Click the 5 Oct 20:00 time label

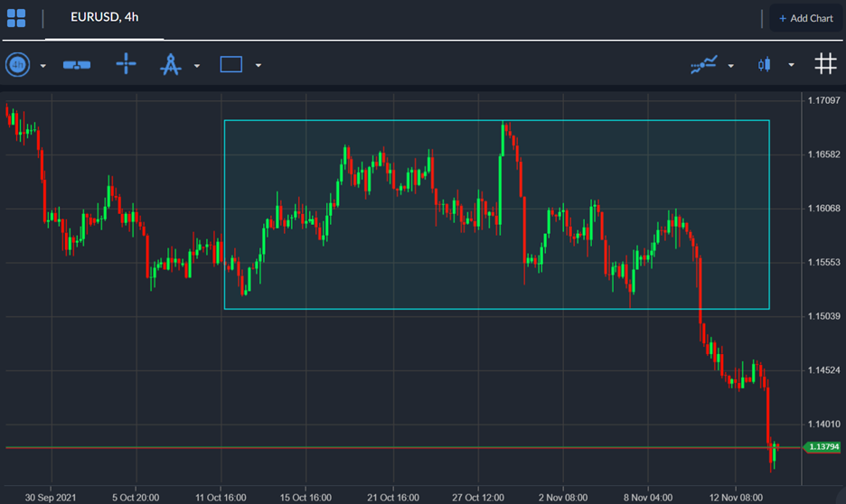136,498
